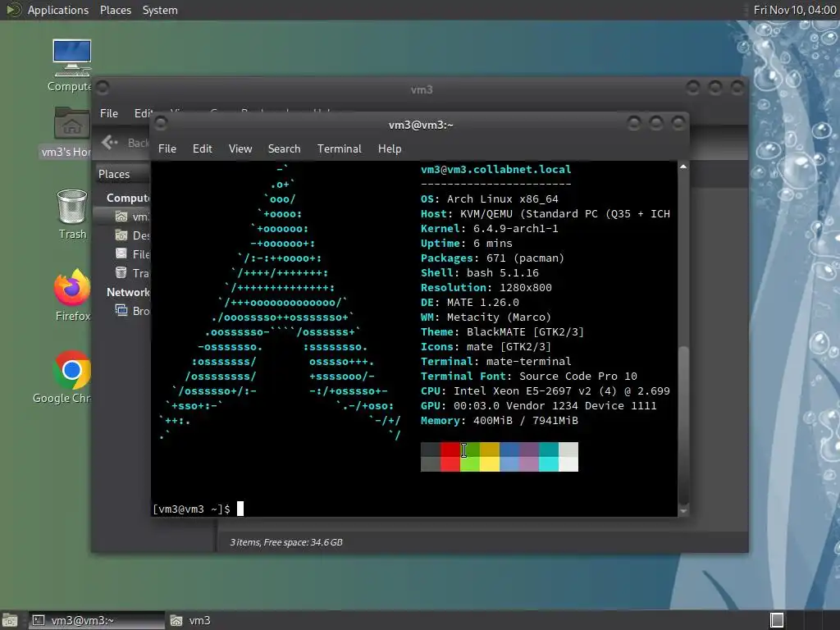Click the DE: MATE 1.26.0 line
The width and height of the screenshot is (840, 630).
[470, 302]
